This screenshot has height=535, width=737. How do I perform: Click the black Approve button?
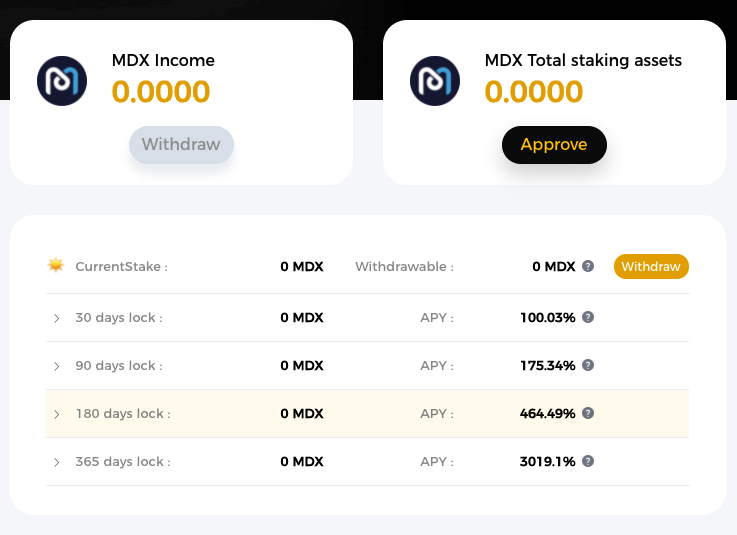(x=554, y=145)
